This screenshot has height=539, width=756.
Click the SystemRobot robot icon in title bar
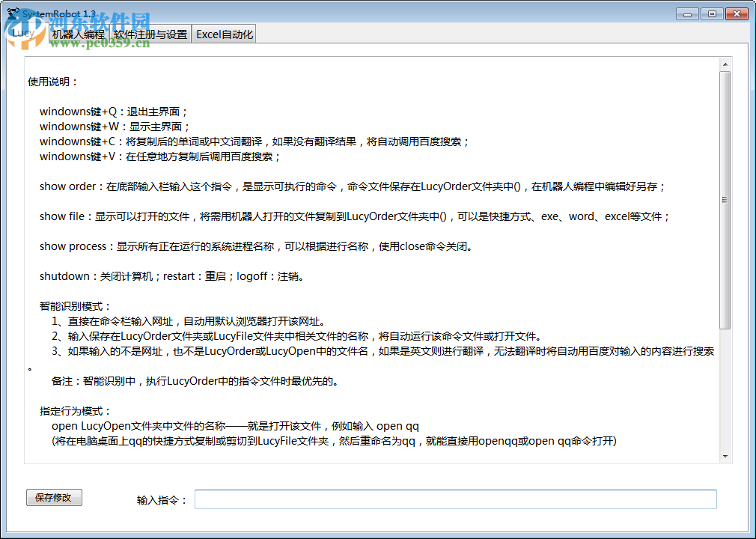click(12, 13)
